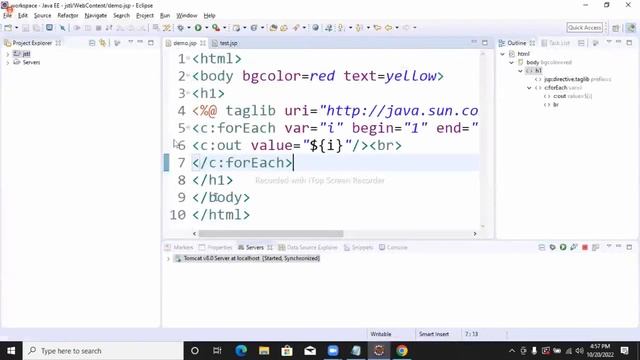Switch to the test.jsp editor tab
This screenshot has width=640, height=360.
pos(225,43)
